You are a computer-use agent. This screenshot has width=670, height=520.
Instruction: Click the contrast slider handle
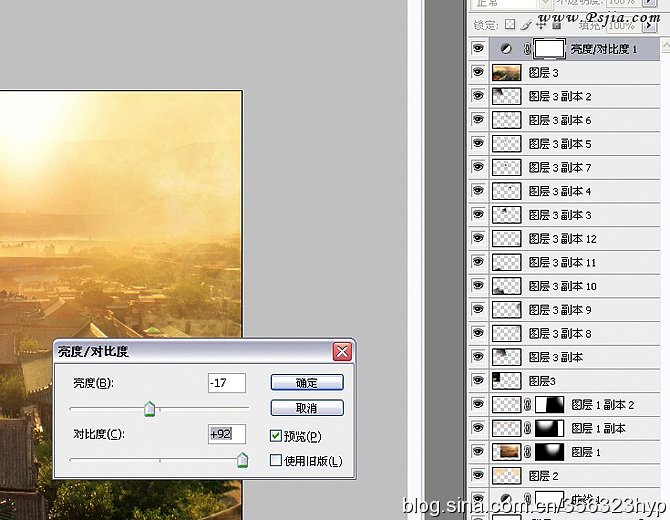pos(242,460)
